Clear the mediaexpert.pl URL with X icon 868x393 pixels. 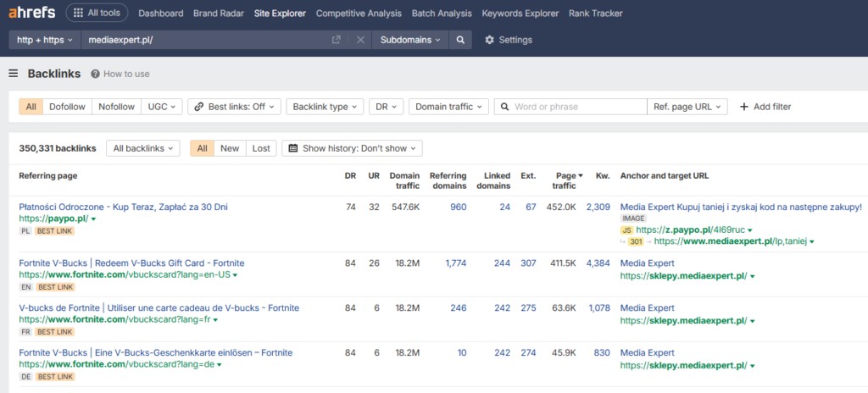tap(360, 40)
